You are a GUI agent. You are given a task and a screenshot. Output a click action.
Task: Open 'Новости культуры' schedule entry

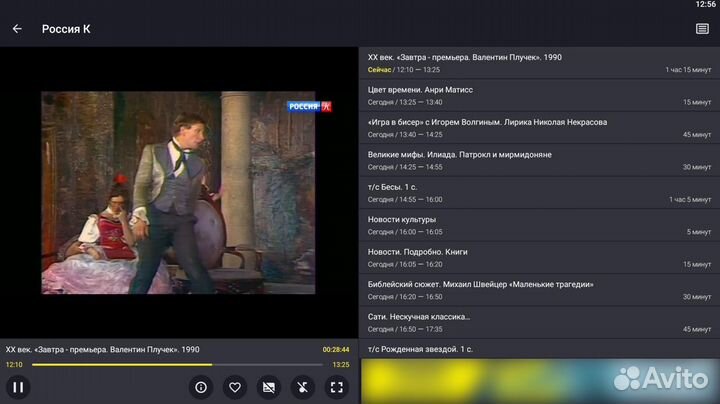pos(539,225)
